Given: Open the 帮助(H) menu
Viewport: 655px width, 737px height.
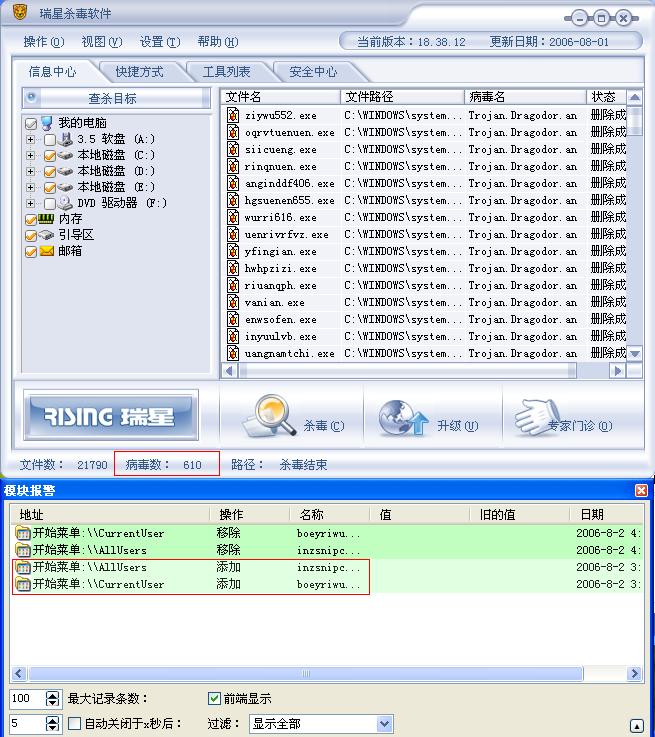Looking at the screenshot, I should pos(218,42).
